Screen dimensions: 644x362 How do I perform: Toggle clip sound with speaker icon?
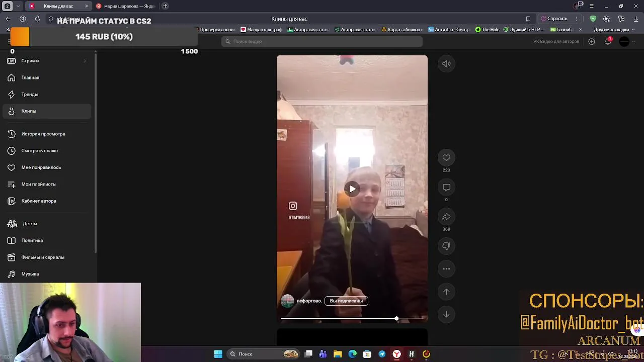[x=446, y=64]
